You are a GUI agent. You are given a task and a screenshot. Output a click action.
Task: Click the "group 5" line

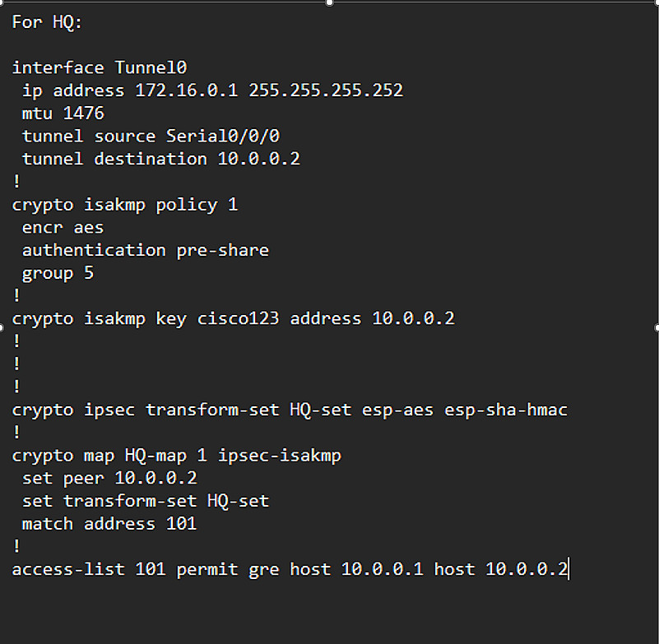tap(58, 272)
